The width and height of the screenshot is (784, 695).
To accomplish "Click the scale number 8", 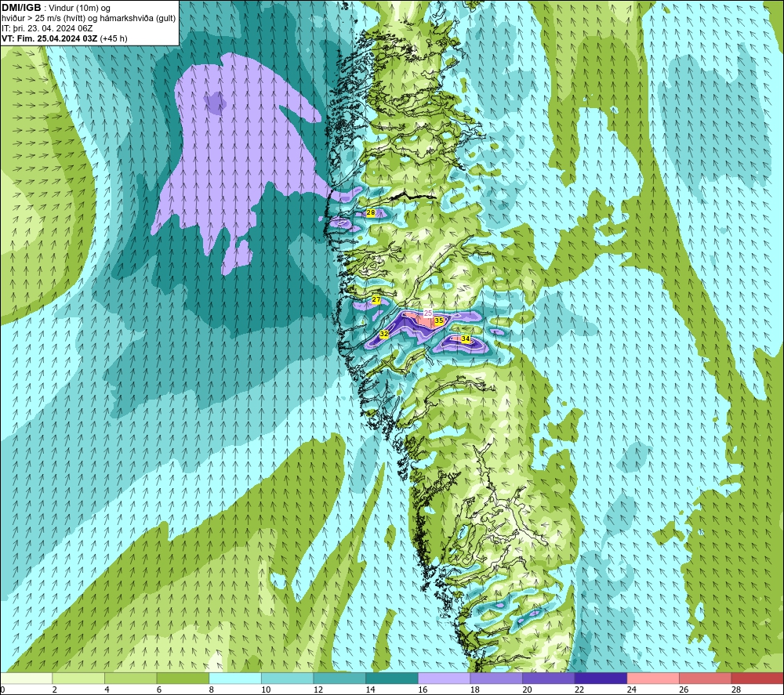I will coord(212,690).
